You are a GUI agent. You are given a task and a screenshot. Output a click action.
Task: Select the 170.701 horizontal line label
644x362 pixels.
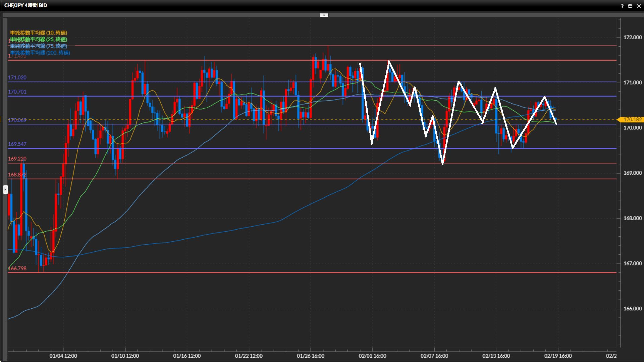pyautogui.click(x=17, y=92)
